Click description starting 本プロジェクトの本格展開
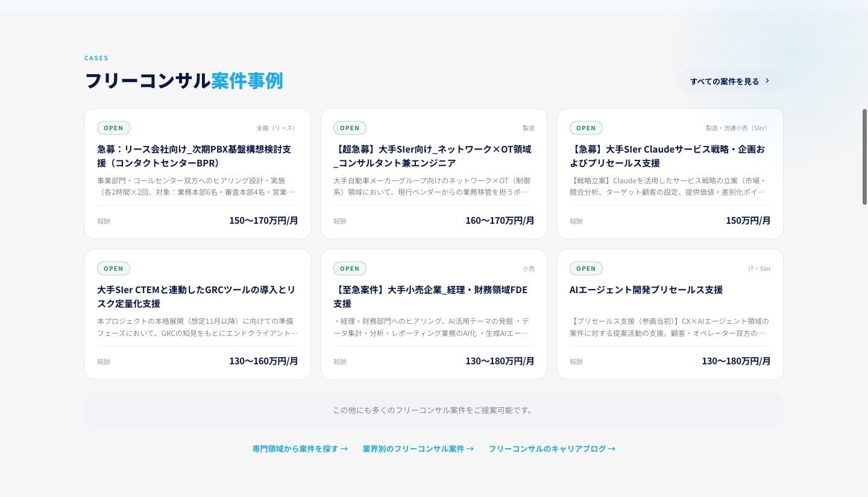This screenshot has width=868, height=497. click(197, 327)
